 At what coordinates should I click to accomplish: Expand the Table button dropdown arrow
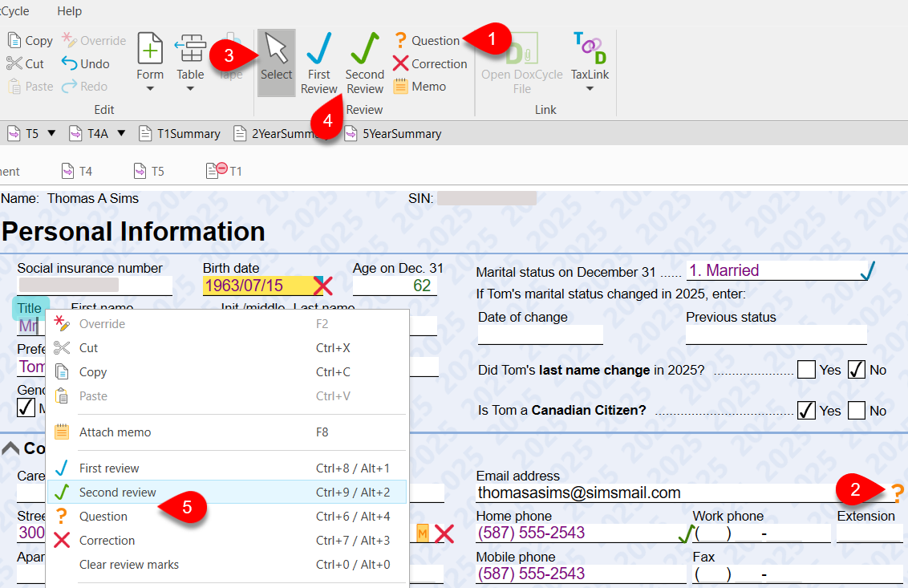(x=190, y=88)
